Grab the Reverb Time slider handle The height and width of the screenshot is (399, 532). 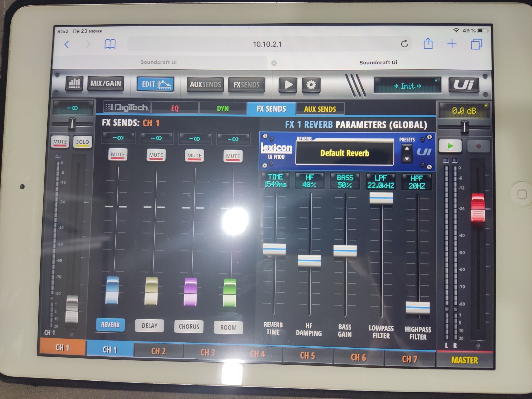click(x=274, y=250)
